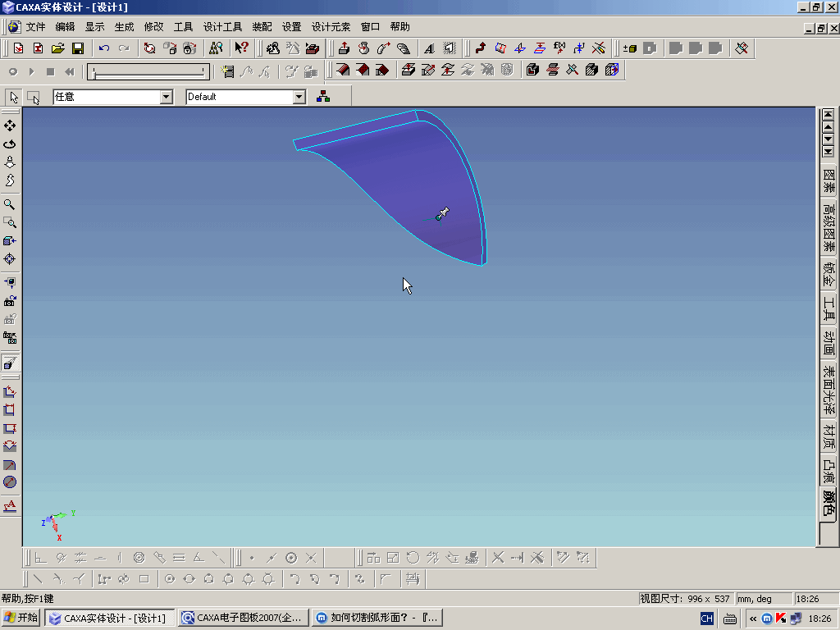Toggle the perspective view button
The width and height of the screenshot is (840, 630).
tap(10, 363)
